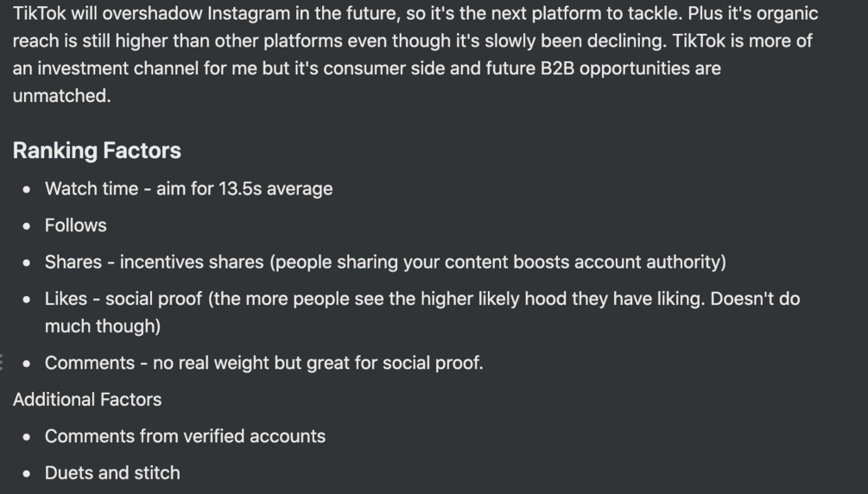Click the Shares incentives bullet line

point(384,262)
